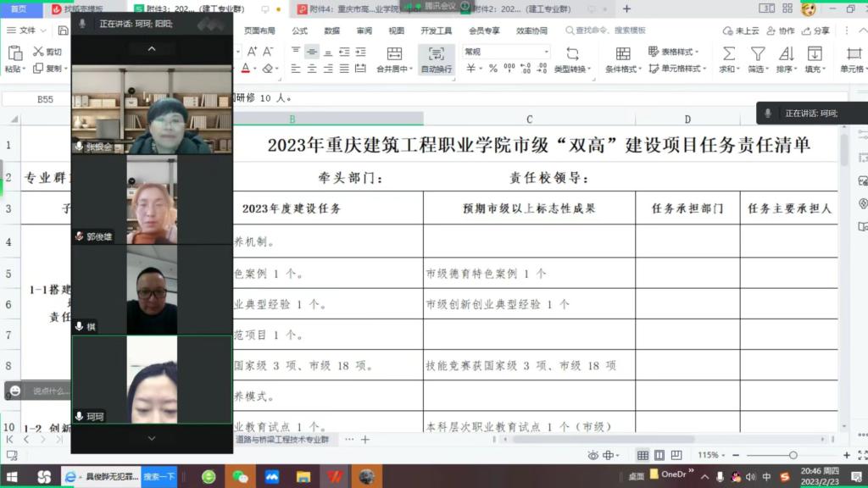Screen dimensions: 868x488
Task: Click the zoom slider in status bar
Action: pos(793,455)
